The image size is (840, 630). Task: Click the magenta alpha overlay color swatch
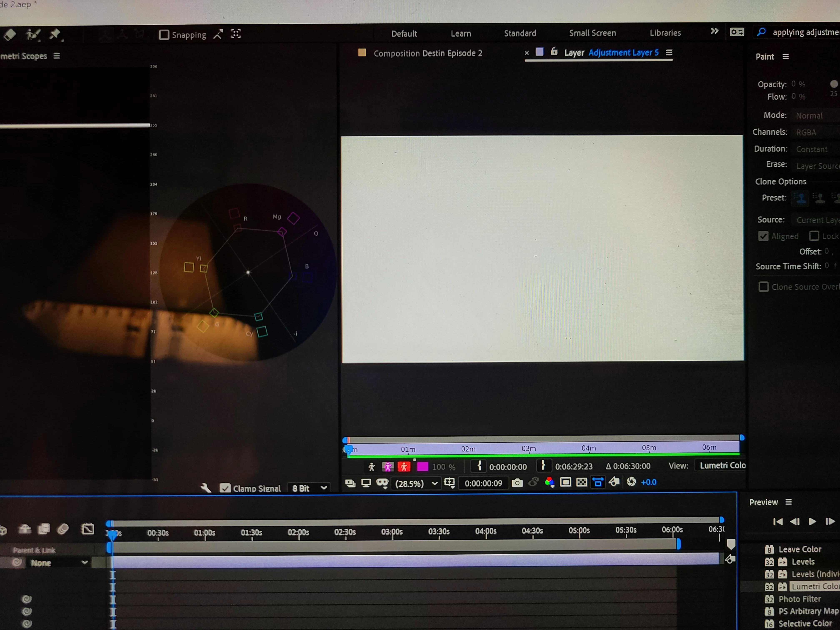click(x=422, y=466)
